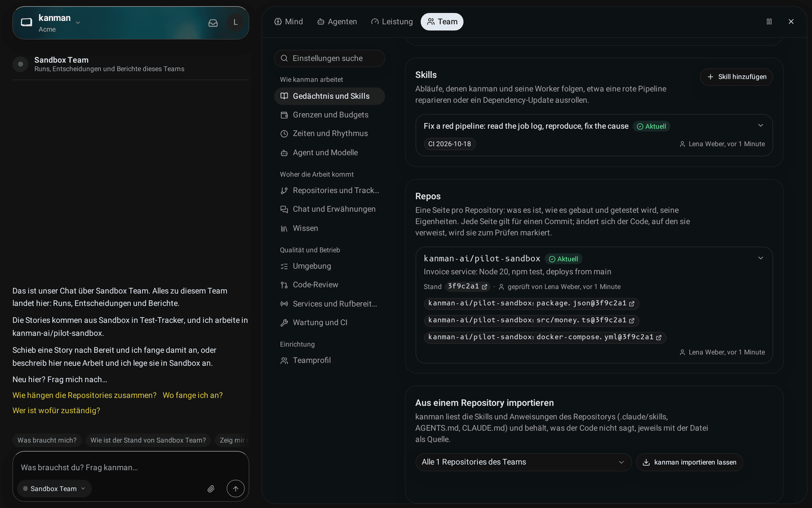Open the Teamprofil settings page
The image size is (812, 508).
[329, 361]
